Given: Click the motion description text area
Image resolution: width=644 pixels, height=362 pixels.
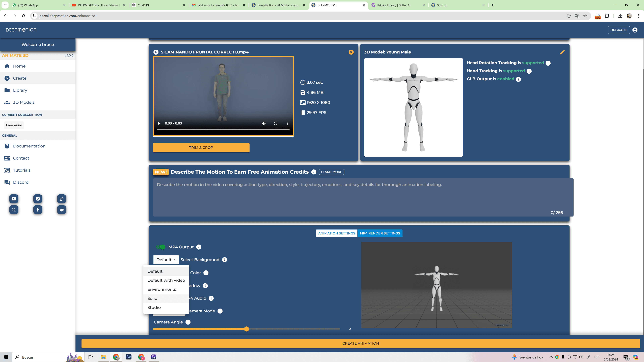Looking at the screenshot, I should tap(363, 197).
